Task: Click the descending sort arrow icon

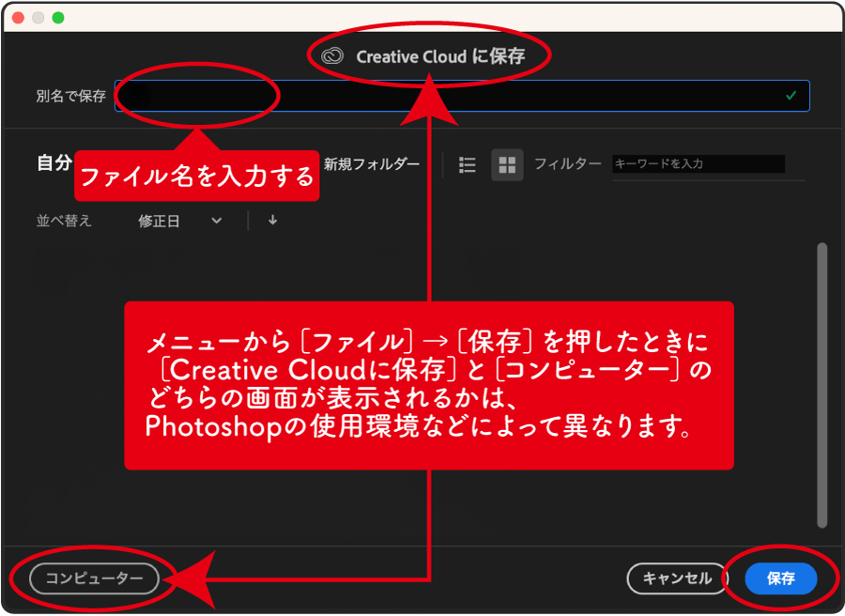Action: click(270, 220)
